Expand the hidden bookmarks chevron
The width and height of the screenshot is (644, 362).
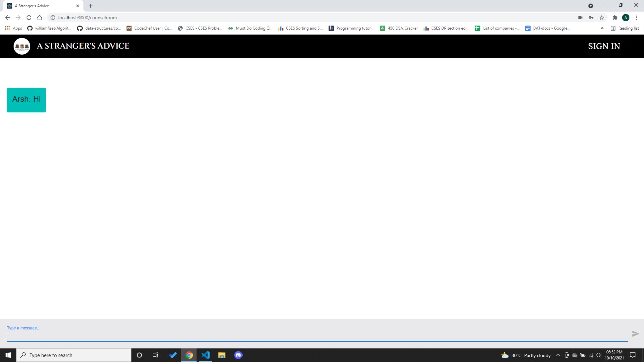point(602,28)
